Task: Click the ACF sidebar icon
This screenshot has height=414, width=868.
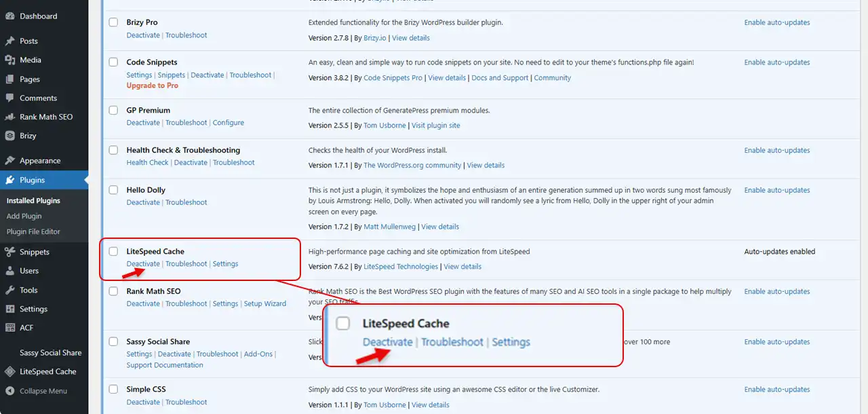Action: [x=9, y=328]
